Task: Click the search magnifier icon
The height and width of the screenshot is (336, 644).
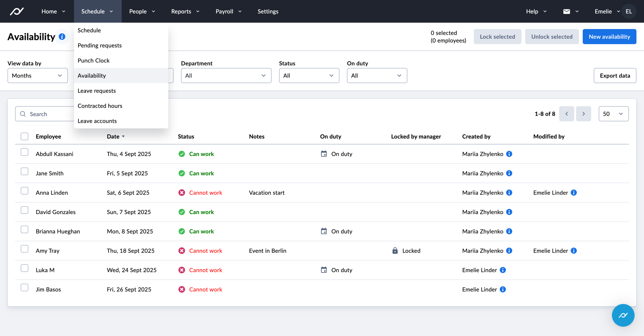Action: (x=23, y=114)
